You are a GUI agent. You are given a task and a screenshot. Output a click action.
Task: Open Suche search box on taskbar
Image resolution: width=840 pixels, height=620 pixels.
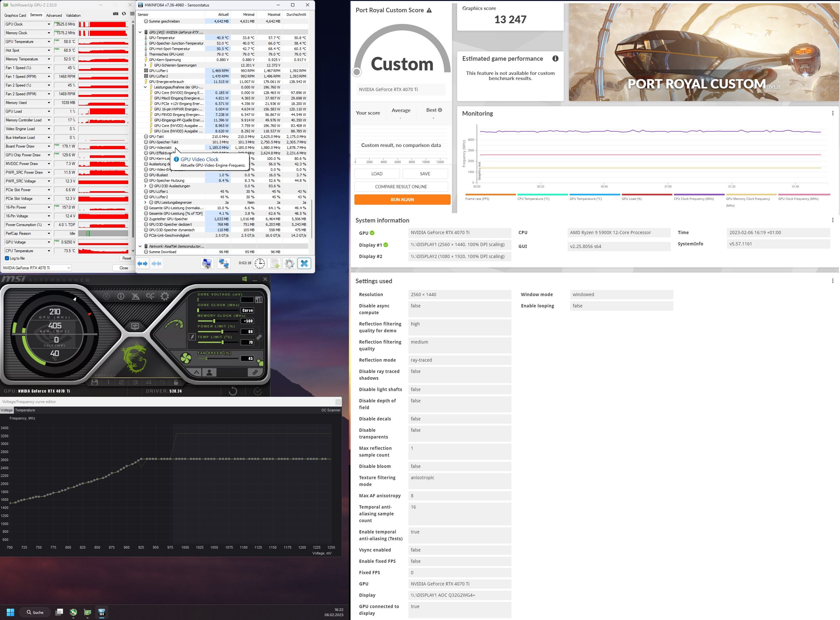click(x=35, y=613)
